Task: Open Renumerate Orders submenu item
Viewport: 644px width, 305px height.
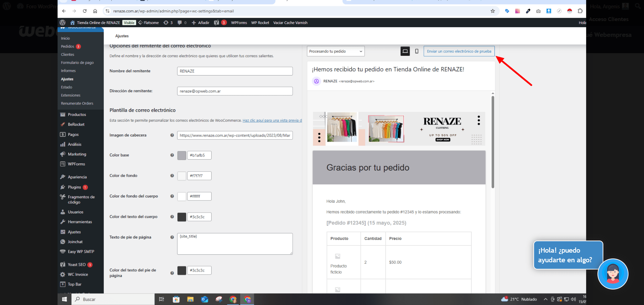Action: [x=77, y=103]
